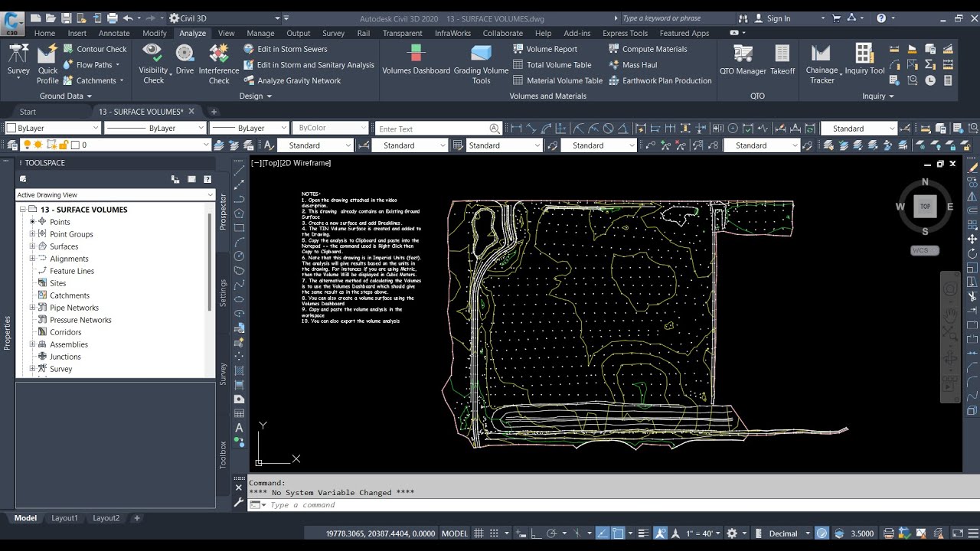Screen dimensions: 980x551
Task: Open the Toolspace help icon
Action: [207, 179]
